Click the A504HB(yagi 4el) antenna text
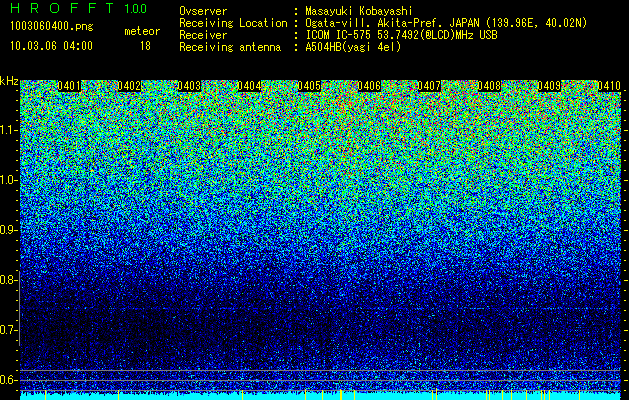This screenshot has width=629, height=400. point(353,47)
